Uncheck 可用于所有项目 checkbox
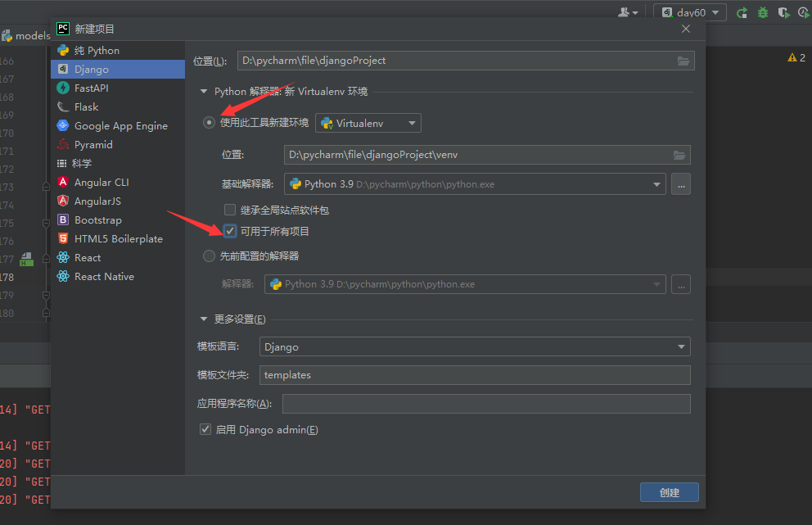 coord(230,231)
